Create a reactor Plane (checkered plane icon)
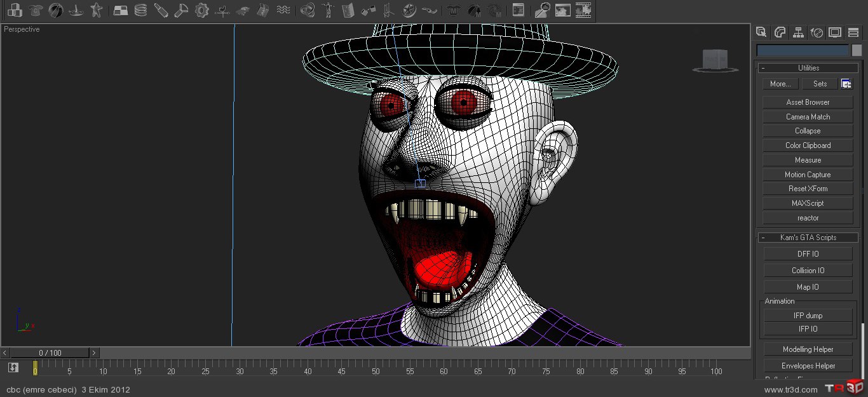The image size is (868, 397). tap(121, 10)
